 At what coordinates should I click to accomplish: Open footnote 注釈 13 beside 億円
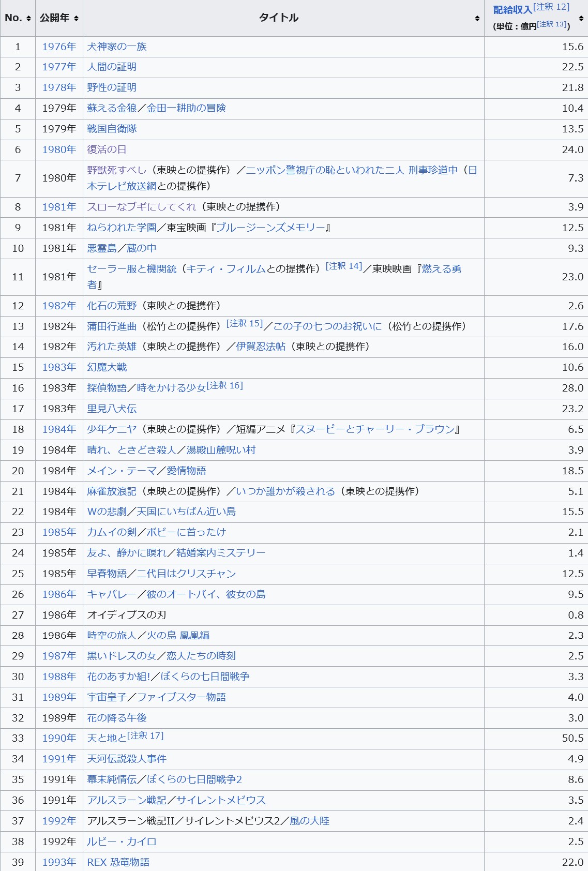pos(552,24)
